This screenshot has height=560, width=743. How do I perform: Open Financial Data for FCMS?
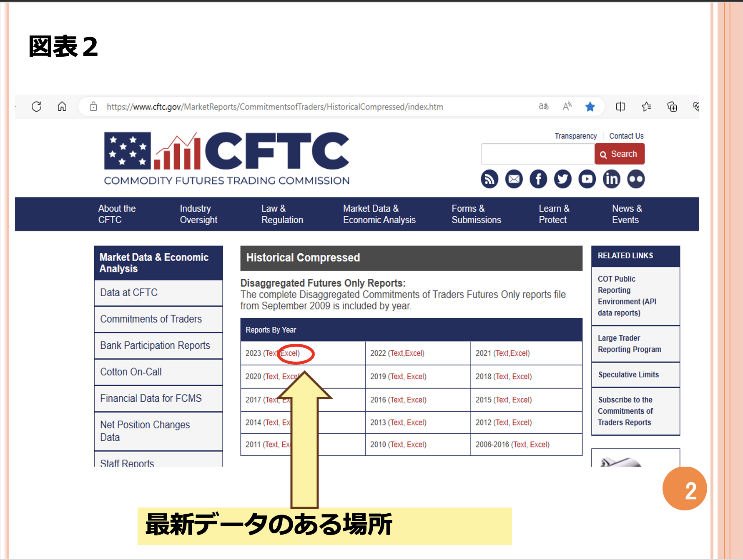click(x=158, y=399)
